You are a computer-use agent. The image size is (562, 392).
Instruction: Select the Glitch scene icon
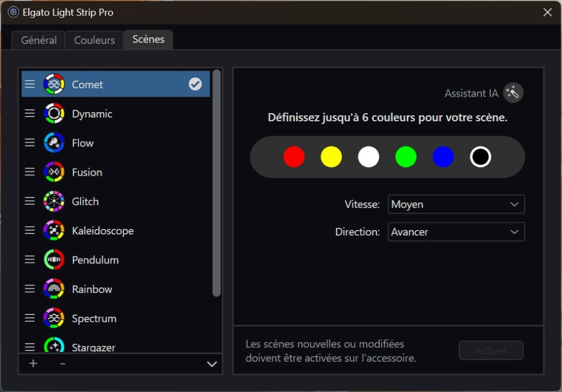[x=53, y=201]
